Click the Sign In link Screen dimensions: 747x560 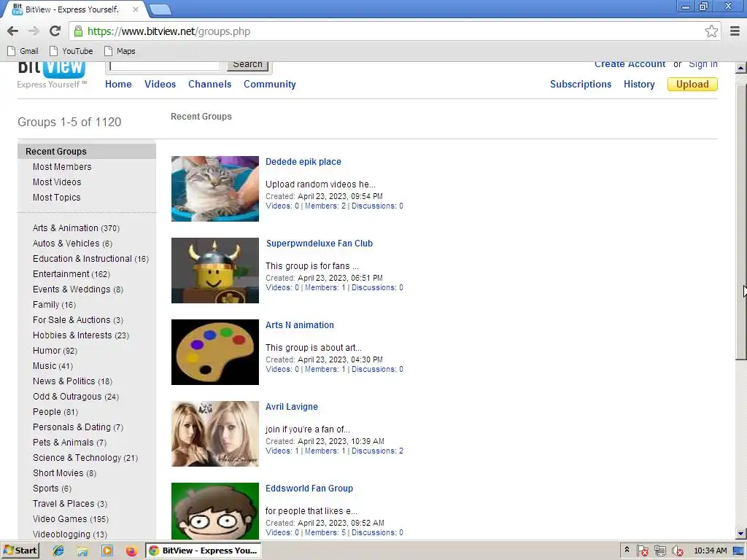(x=703, y=64)
